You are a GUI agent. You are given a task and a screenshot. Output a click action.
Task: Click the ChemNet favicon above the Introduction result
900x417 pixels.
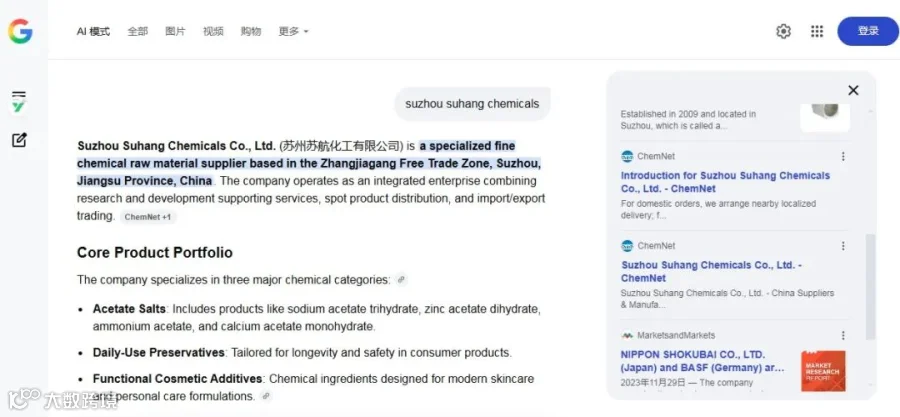(627, 156)
